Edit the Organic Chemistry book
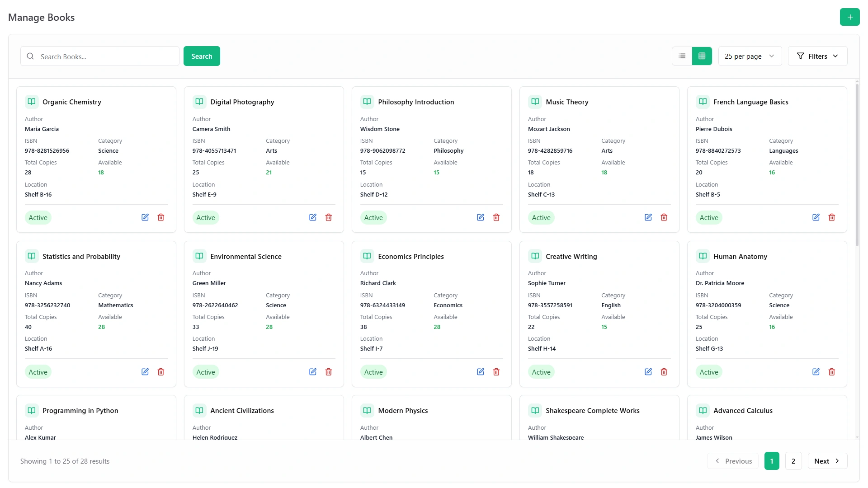 coord(145,217)
